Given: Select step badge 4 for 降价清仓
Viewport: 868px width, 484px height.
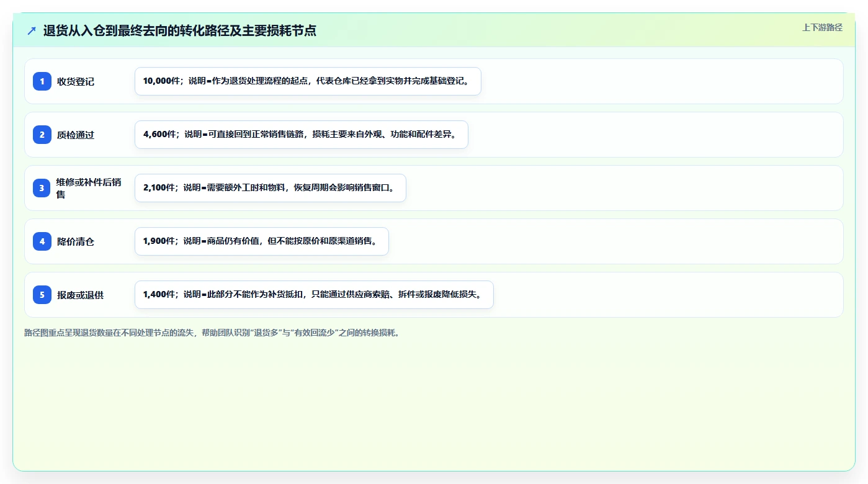Looking at the screenshot, I should coord(42,241).
